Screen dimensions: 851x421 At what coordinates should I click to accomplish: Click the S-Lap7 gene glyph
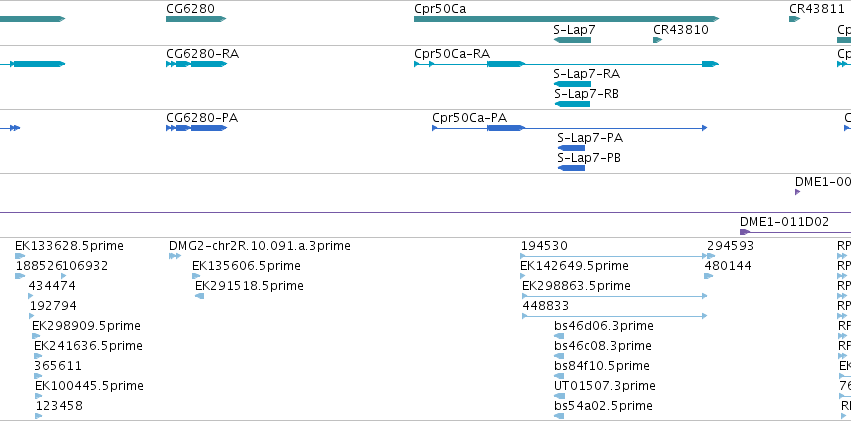pyautogui.click(x=572, y=40)
